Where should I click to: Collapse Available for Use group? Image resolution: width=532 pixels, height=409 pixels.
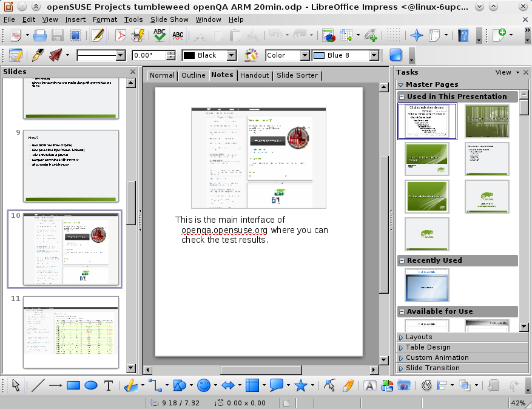pos(402,311)
